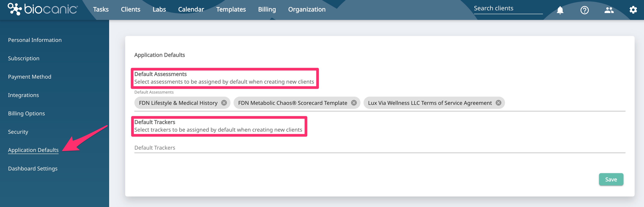The width and height of the screenshot is (644, 207).
Task: Open the Security settings page
Action: (x=18, y=132)
